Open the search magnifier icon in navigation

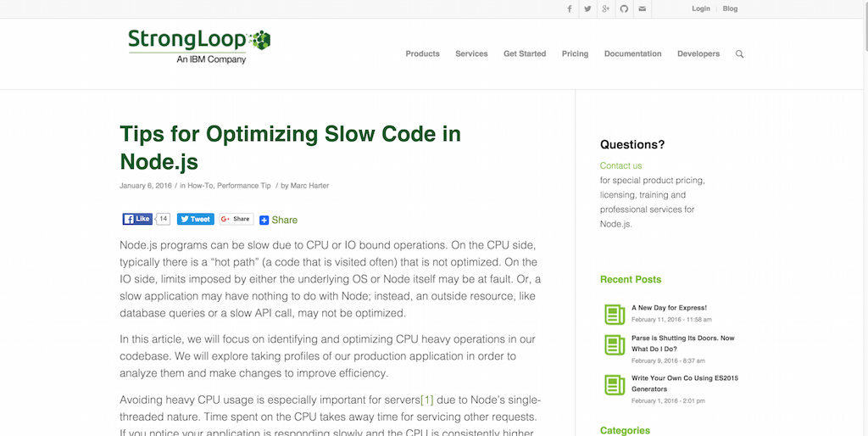tap(739, 53)
